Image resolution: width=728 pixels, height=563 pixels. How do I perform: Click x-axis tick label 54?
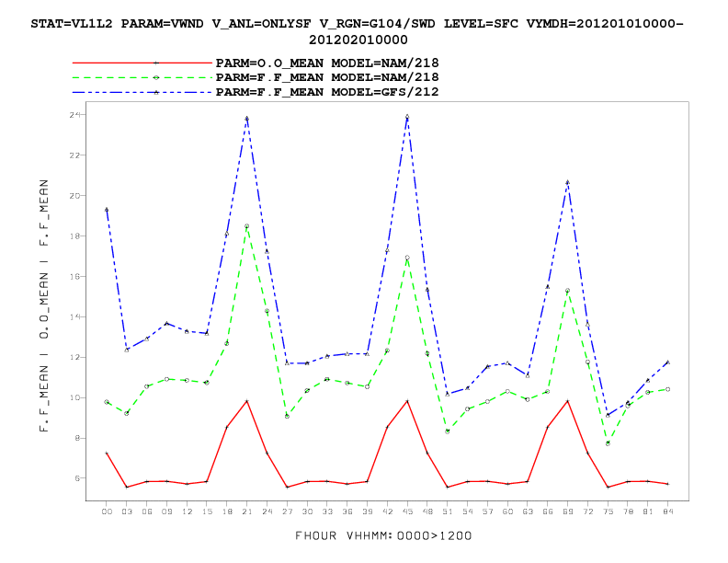[468, 511]
